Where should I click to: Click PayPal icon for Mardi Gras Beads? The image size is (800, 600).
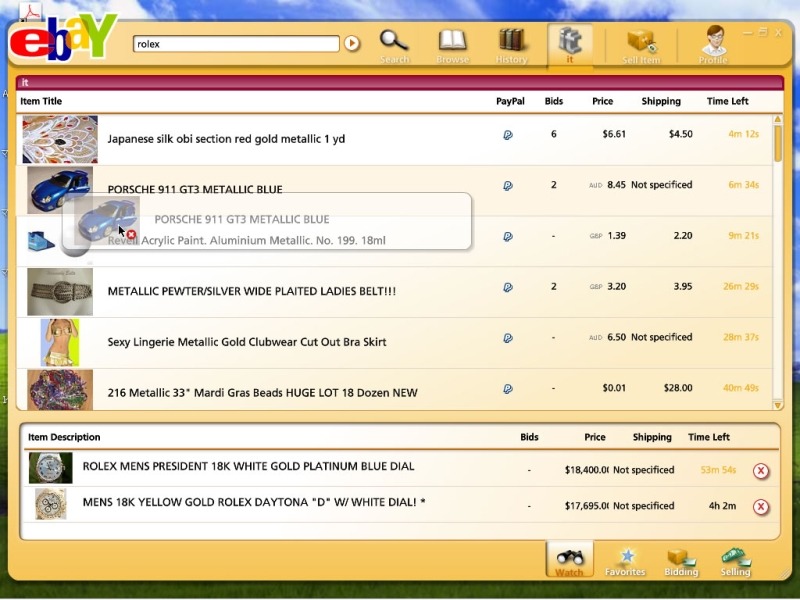(x=508, y=389)
